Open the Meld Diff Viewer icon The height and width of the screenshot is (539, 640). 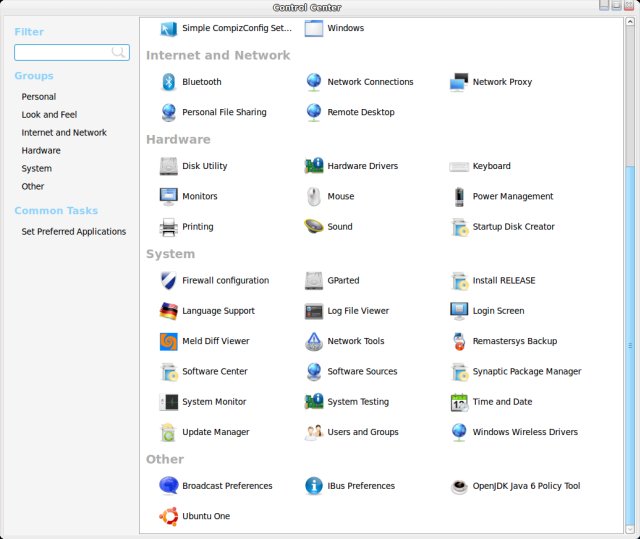coord(168,341)
